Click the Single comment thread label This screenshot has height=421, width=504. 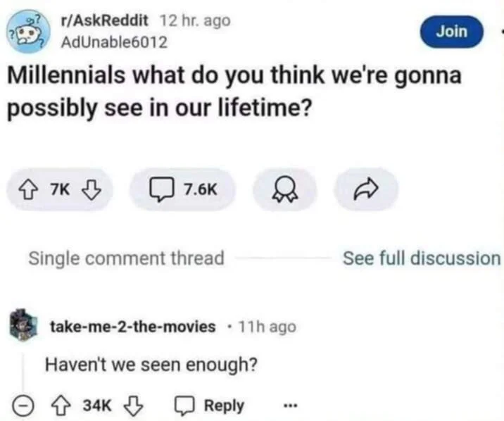[x=126, y=258]
